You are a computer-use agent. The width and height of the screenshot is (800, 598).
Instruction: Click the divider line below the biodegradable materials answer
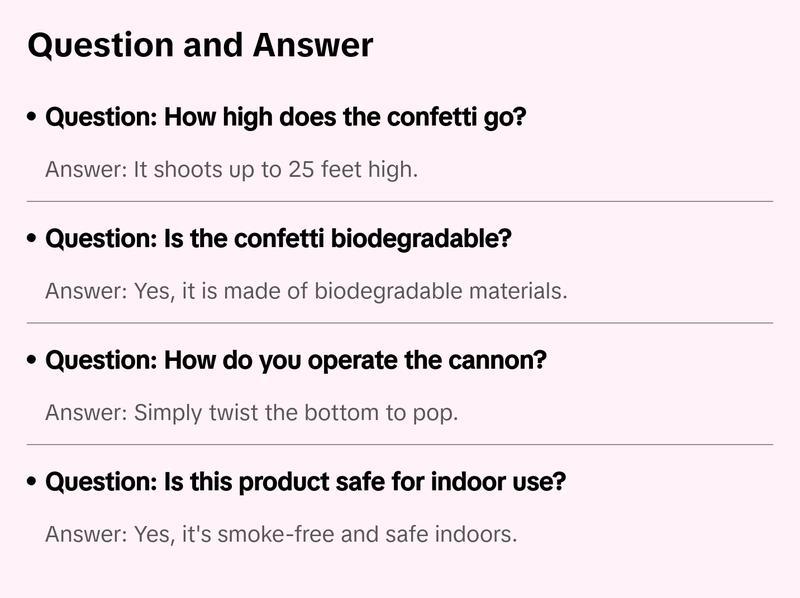[x=400, y=323]
